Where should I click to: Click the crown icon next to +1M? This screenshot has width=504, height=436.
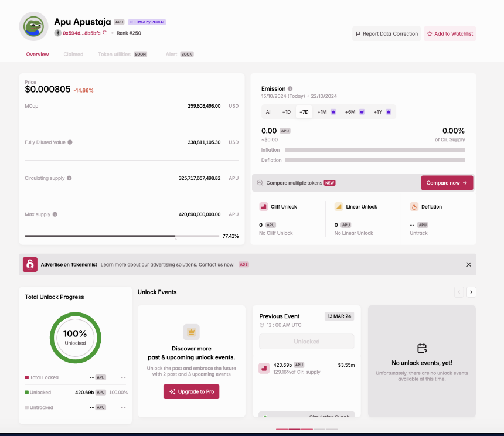[x=333, y=112]
